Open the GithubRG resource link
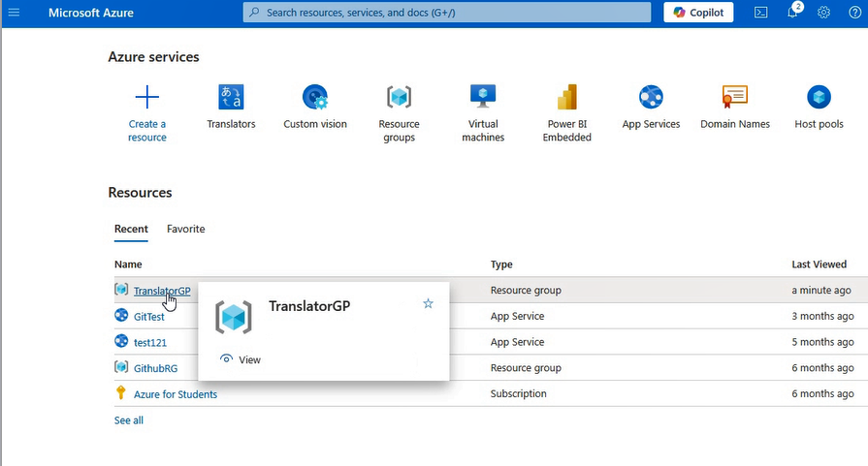Viewport: 868px width, 466px height. click(155, 368)
